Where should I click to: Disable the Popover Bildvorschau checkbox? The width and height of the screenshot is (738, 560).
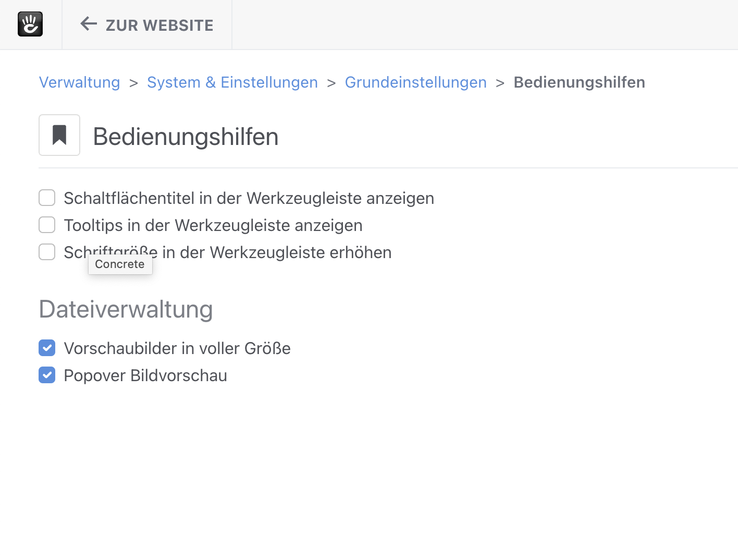click(47, 375)
